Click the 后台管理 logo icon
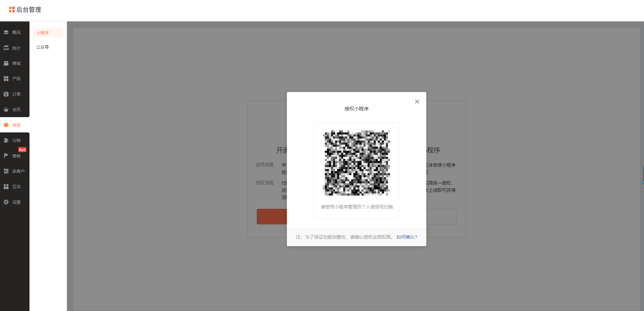 point(12,10)
